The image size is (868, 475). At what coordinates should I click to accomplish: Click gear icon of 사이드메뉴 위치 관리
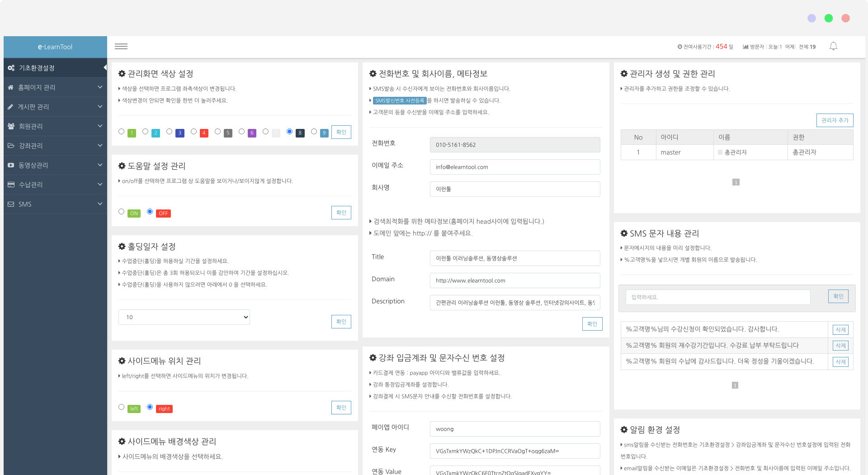122,361
